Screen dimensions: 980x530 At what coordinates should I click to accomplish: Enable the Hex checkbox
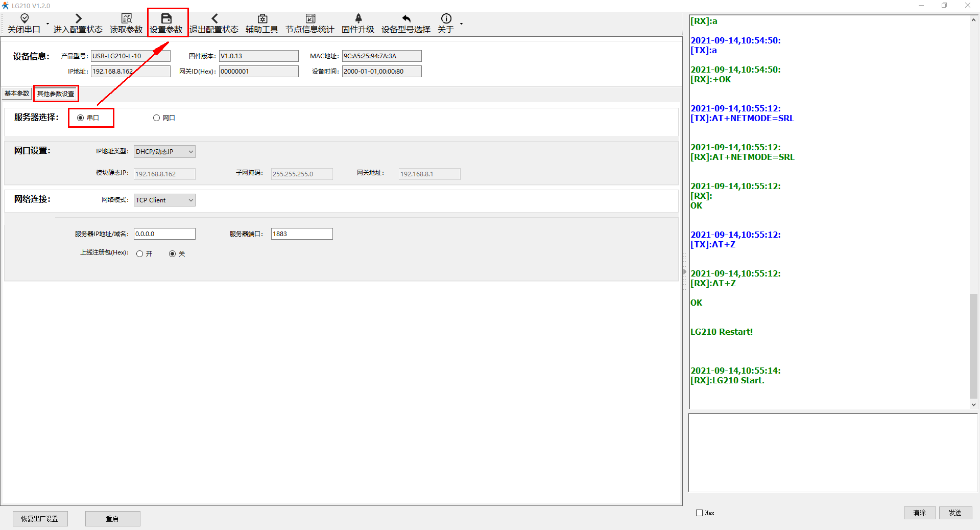[700, 513]
